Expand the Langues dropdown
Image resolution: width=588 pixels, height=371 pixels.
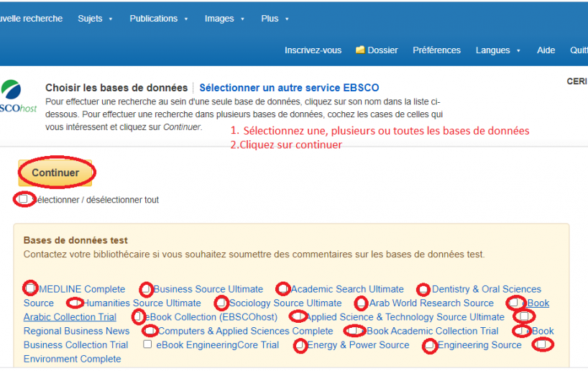pos(497,50)
